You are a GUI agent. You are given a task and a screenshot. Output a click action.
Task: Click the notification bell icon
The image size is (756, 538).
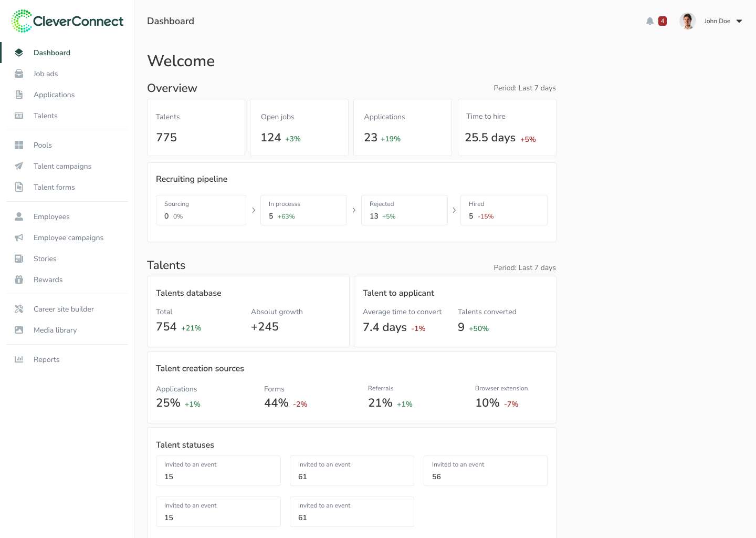tap(650, 21)
